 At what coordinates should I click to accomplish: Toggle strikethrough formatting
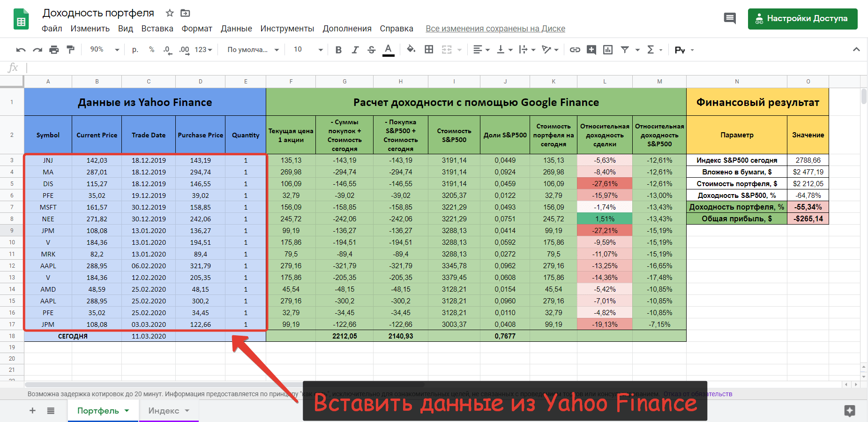coord(372,50)
